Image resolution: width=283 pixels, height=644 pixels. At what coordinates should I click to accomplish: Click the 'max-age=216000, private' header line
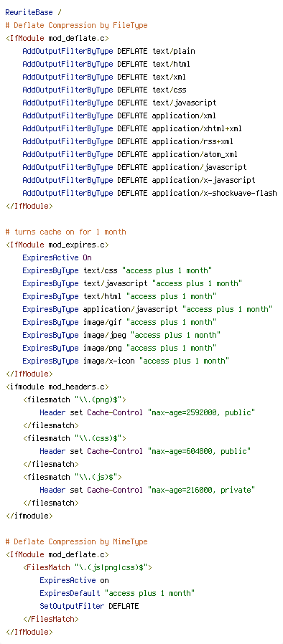(147, 490)
